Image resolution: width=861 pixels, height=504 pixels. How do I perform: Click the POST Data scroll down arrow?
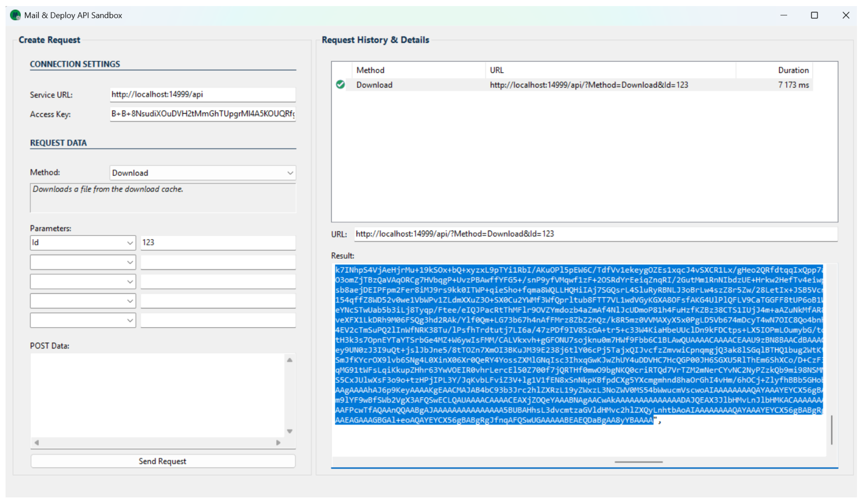pos(290,431)
